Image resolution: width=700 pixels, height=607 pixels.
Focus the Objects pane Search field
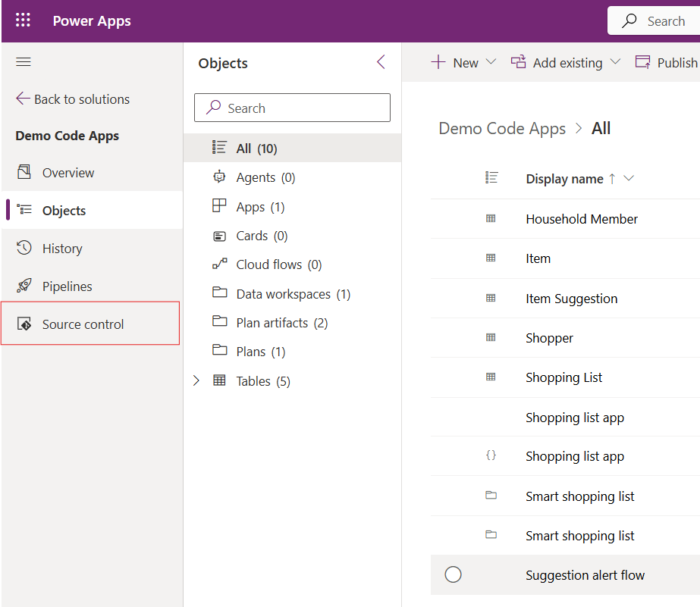[x=293, y=108]
